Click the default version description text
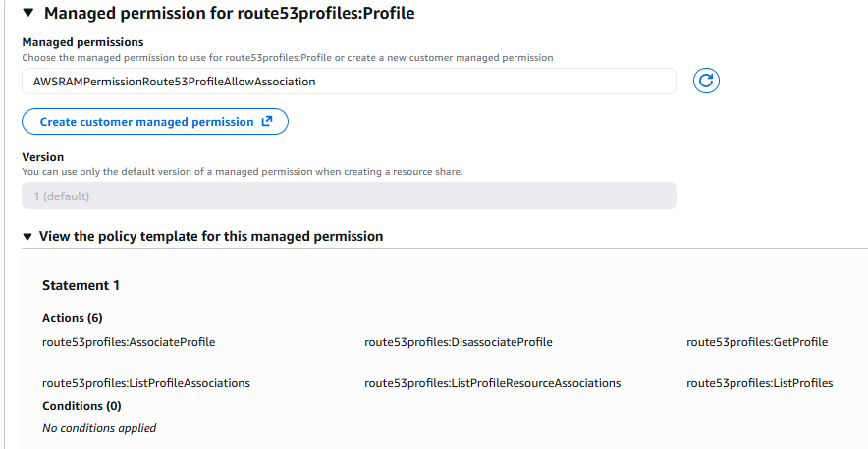This screenshot has width=868, height=449. (x=242, y=172)
